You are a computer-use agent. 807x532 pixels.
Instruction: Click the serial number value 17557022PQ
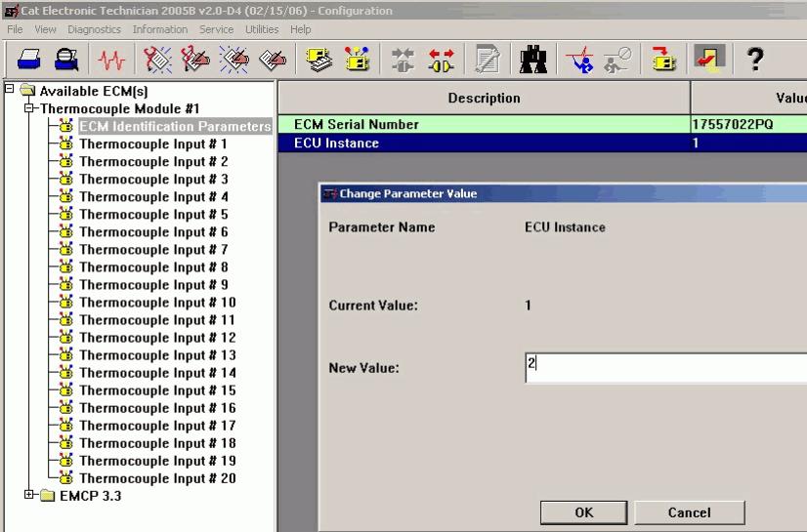733,124
